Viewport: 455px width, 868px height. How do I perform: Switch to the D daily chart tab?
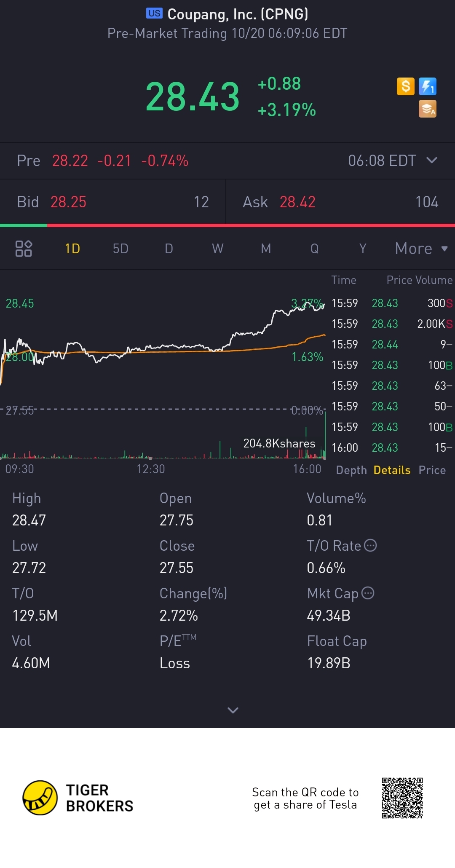[169, 249]
